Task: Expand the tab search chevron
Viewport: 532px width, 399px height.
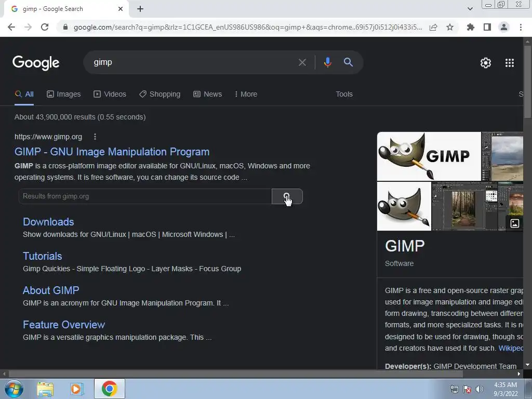Action: point(470,9)
